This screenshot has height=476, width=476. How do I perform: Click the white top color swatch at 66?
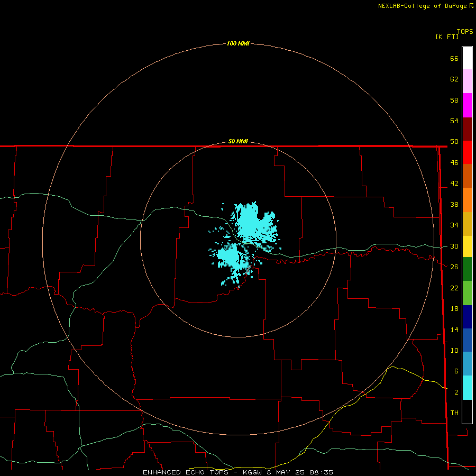coord(467,58)
